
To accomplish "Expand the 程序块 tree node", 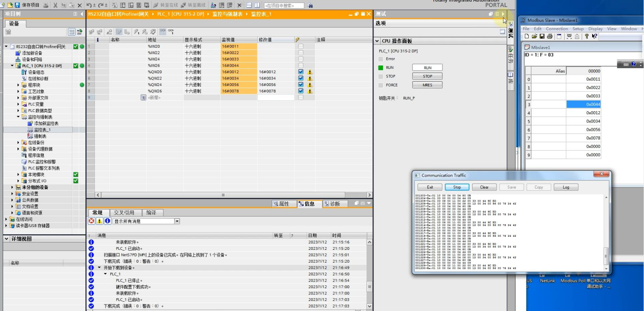I will 18,85.
